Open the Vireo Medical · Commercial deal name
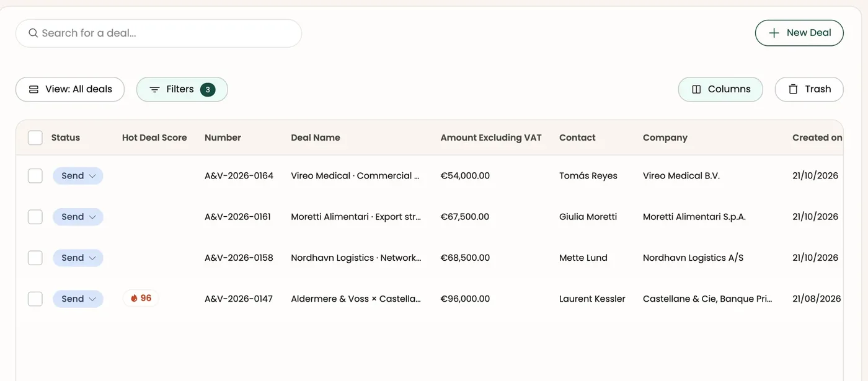 pyautogui.click(x=356, y=176)
